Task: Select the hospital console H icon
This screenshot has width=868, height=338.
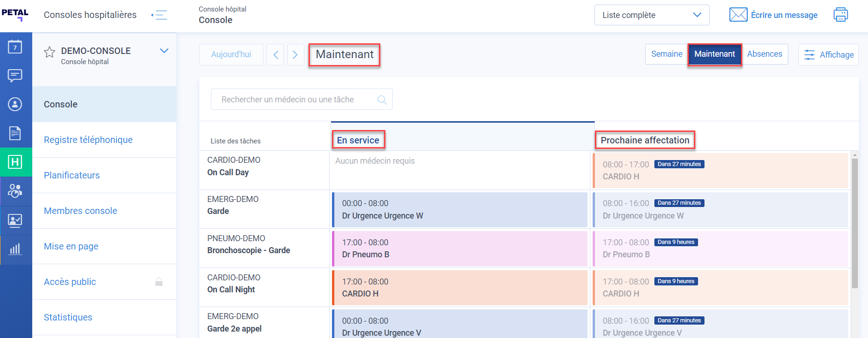Action: coord(15,162)
